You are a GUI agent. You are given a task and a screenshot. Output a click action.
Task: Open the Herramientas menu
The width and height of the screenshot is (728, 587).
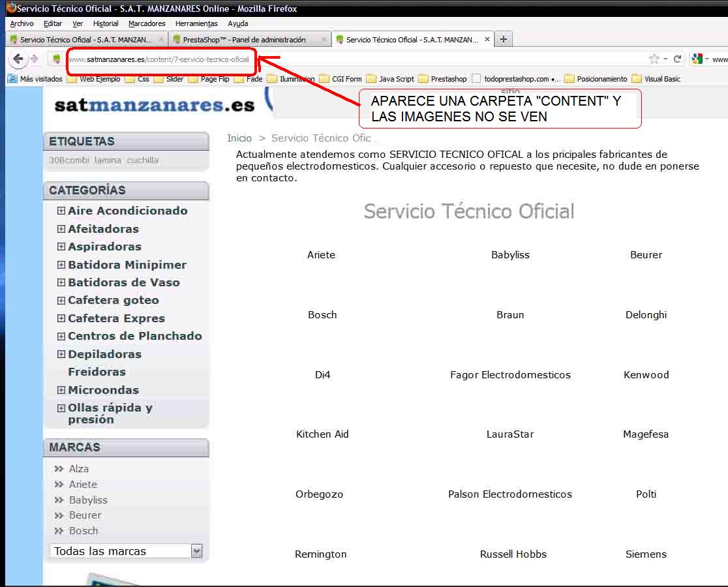[x=196, y=23]
